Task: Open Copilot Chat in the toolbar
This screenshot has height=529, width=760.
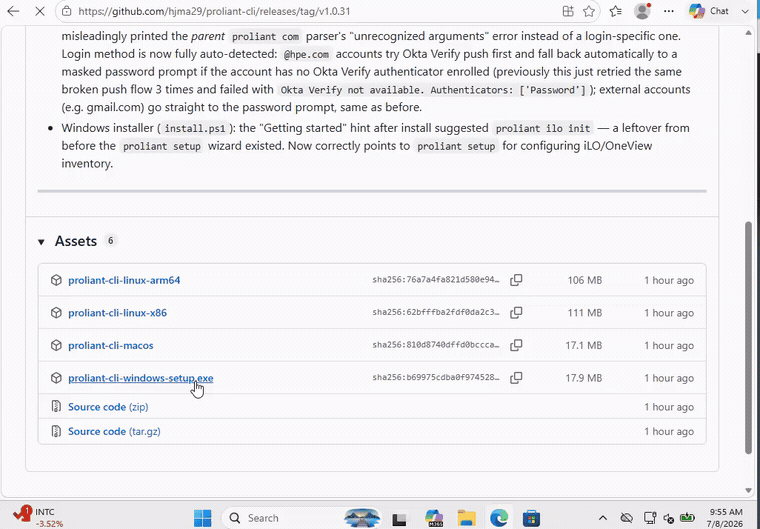Action: (709, 11)
